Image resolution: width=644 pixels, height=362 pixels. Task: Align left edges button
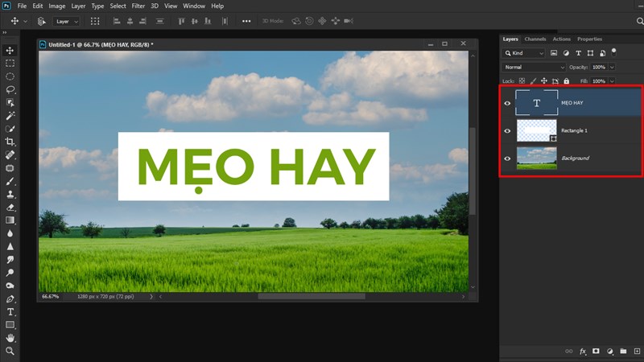tap(117, 21)
